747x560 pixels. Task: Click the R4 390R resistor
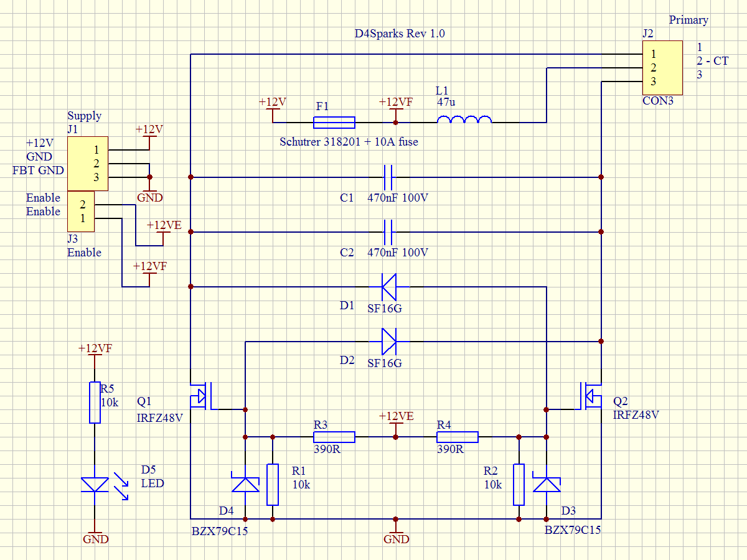457,437
